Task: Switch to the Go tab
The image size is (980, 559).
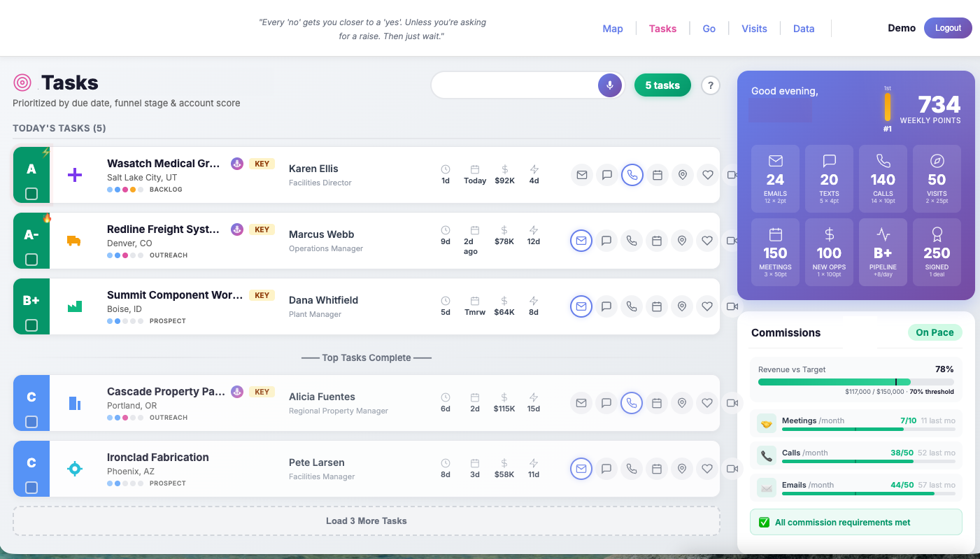Action: pos(709,29)
